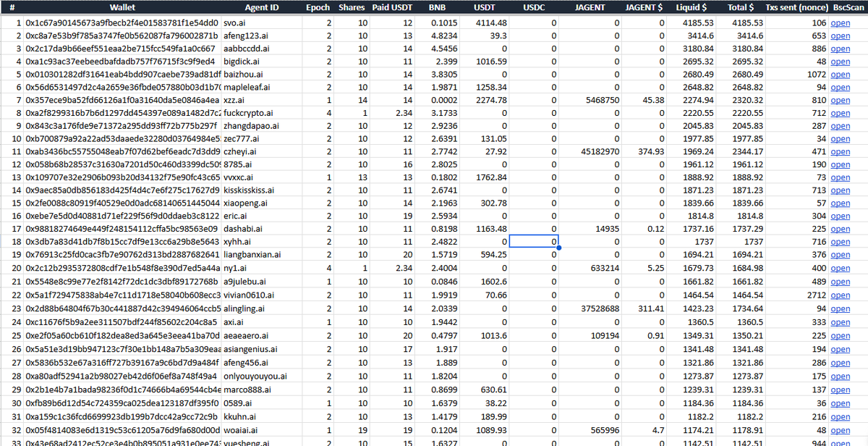Select the a9julebu.ai agent ID cell
This screenshot has width=868, height=446.
tap(262, 281)
